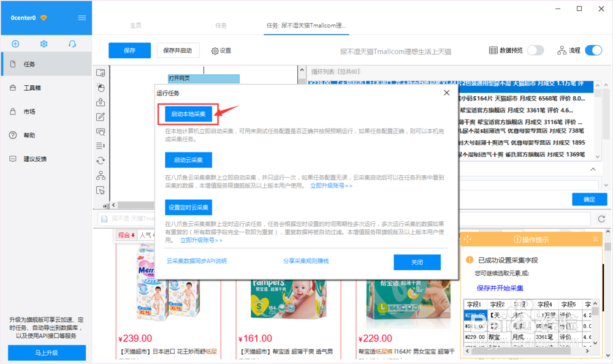
Task: Open 市场 in the left sidebar
Action: tap(46, 112)
